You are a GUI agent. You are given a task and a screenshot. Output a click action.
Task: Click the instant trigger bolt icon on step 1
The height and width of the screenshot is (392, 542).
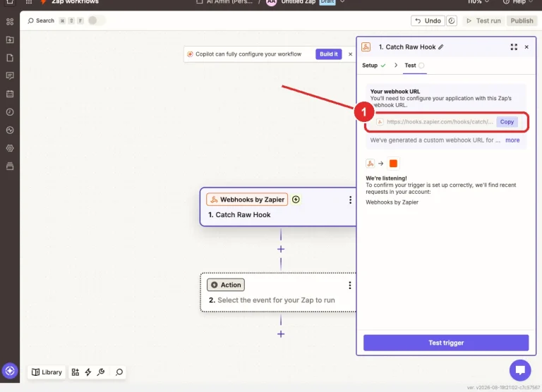(296, 200)
